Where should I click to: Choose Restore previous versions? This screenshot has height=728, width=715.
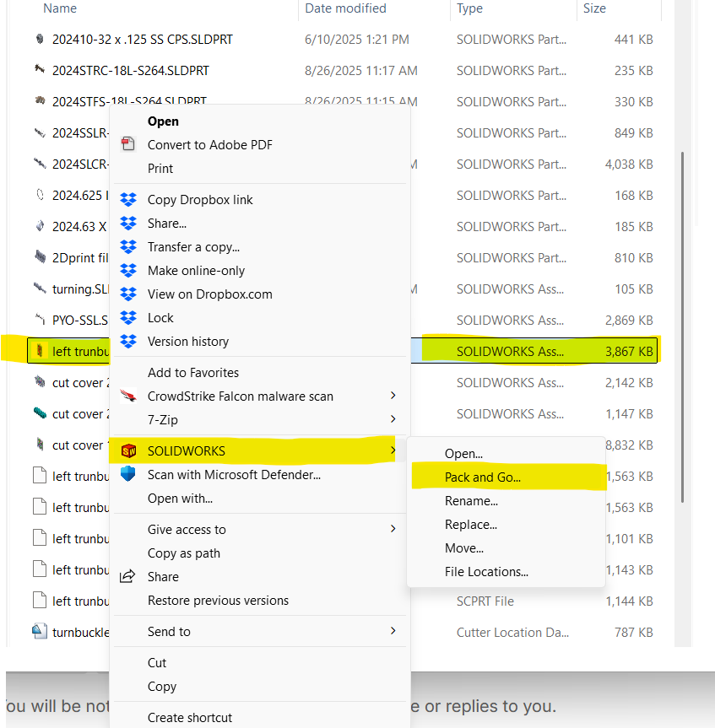218,601
